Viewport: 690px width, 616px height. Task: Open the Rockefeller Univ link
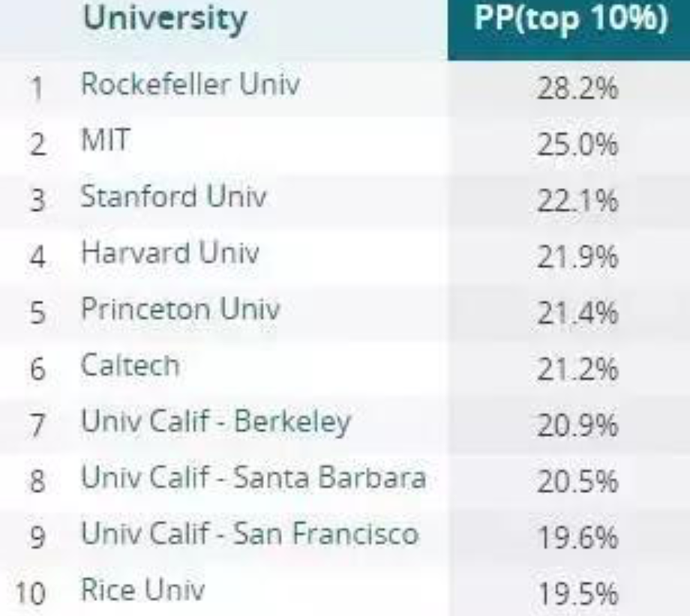coord(190,83)
